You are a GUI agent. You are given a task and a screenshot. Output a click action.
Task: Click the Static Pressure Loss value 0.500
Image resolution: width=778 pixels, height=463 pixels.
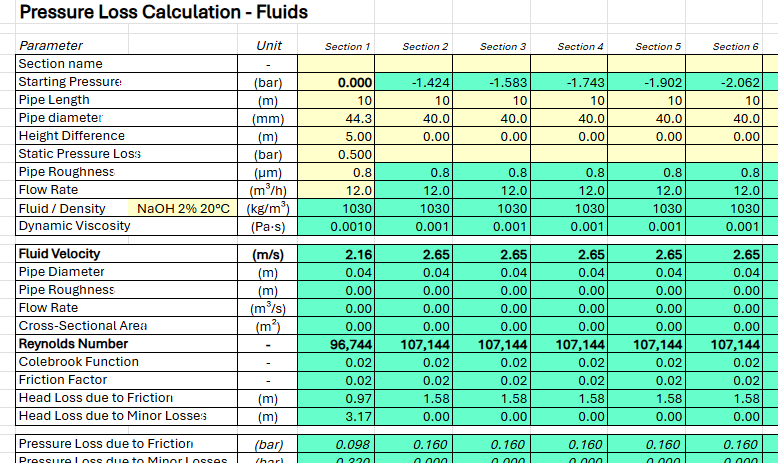coord(335,154)
